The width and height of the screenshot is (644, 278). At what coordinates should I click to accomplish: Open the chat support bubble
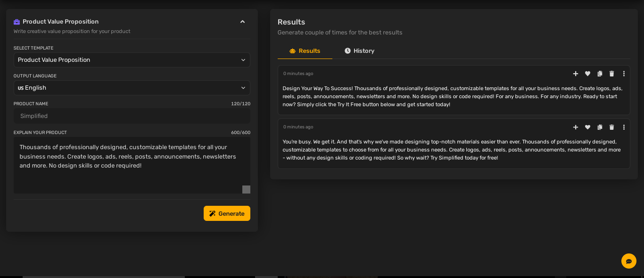pos(629,261)
